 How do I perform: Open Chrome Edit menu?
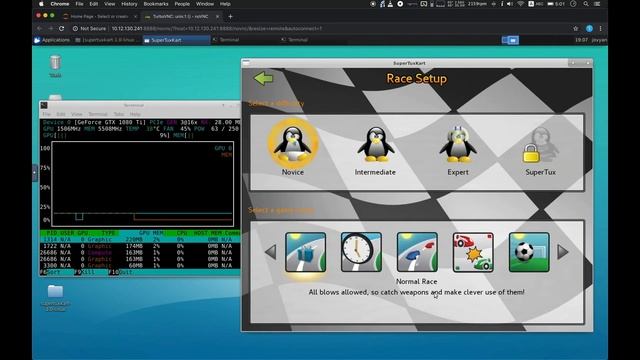click(94, 4)
